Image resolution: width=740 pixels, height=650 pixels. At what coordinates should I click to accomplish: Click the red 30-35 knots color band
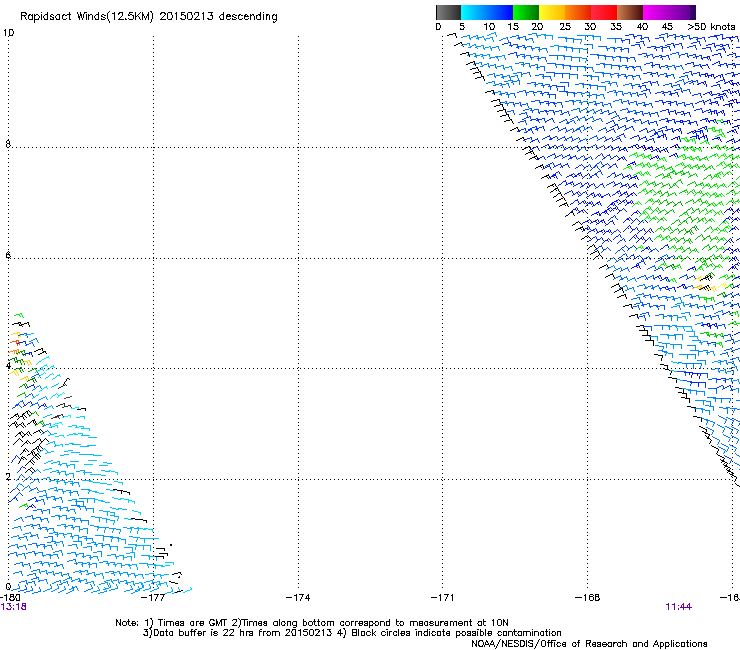(x=604, y=12)
